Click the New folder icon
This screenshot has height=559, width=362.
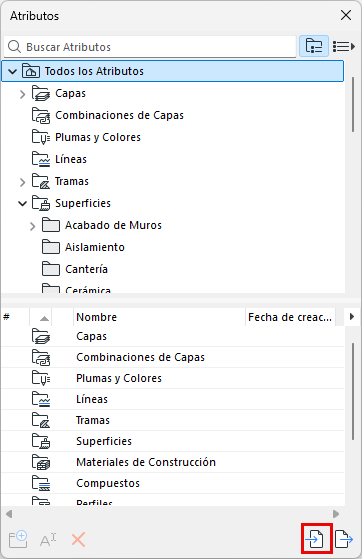pos(18,539)
